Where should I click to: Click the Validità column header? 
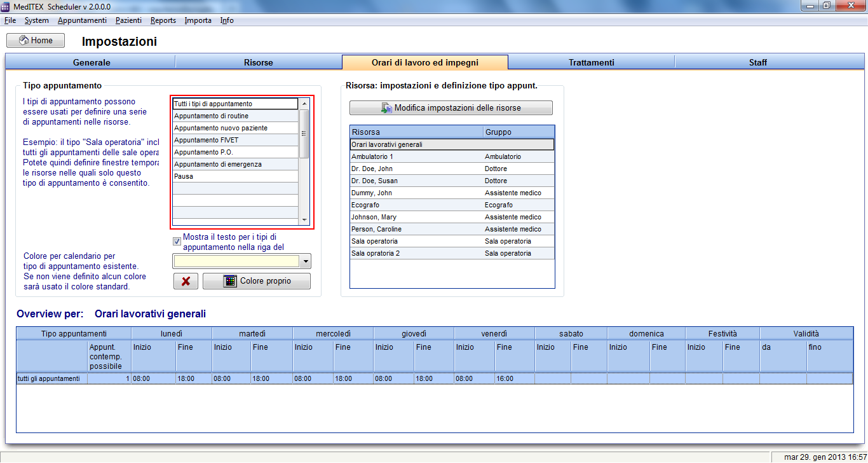coord(806,333)
